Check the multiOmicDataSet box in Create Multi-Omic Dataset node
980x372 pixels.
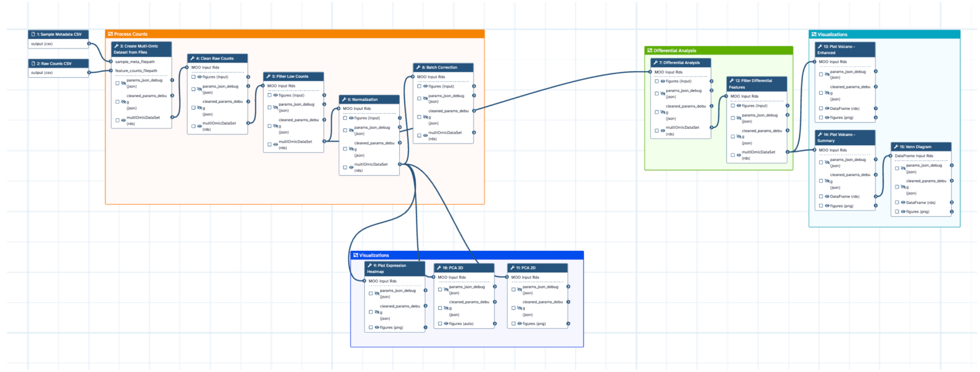(117, 120)
